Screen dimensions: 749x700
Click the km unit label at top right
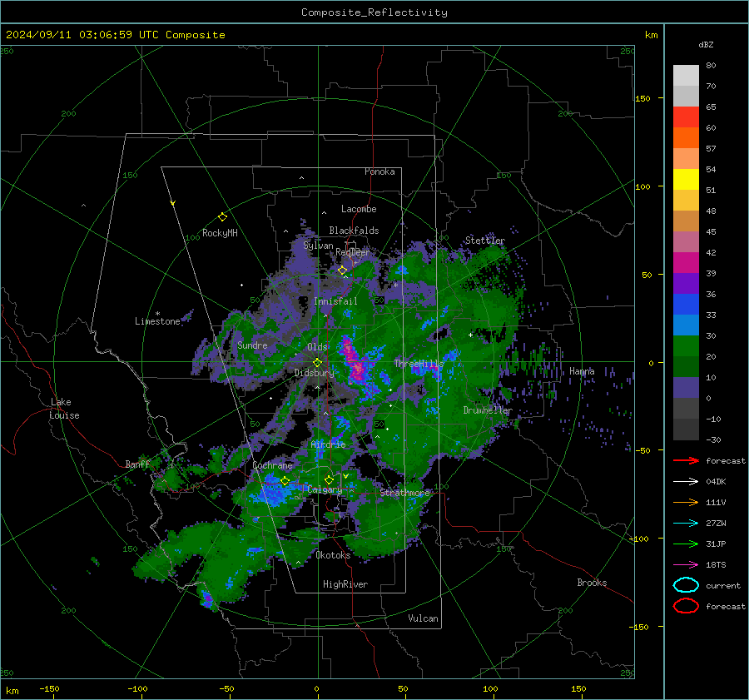click(651, 35)
